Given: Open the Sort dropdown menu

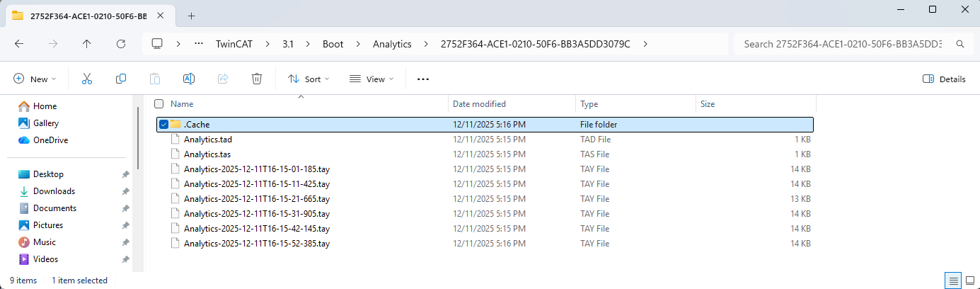Looking at the screenshot, I should coord(309,79).
